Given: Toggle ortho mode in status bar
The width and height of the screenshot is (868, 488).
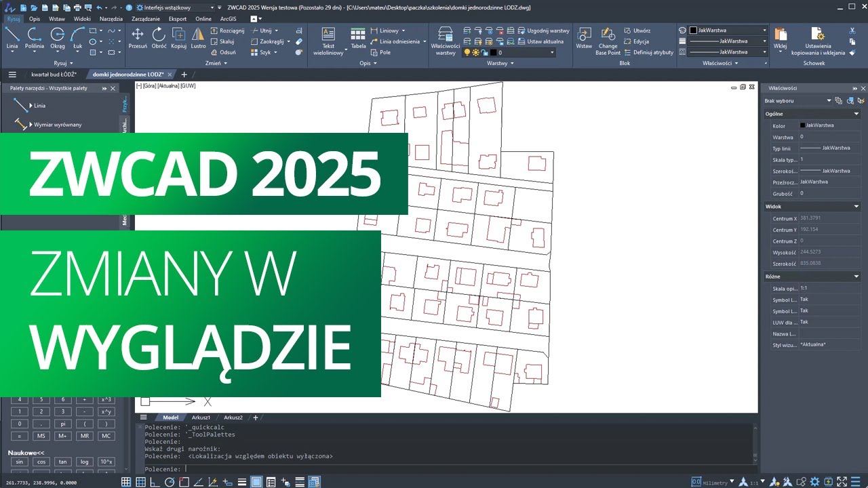Looking at the screenshot, I should pos(155,482).
